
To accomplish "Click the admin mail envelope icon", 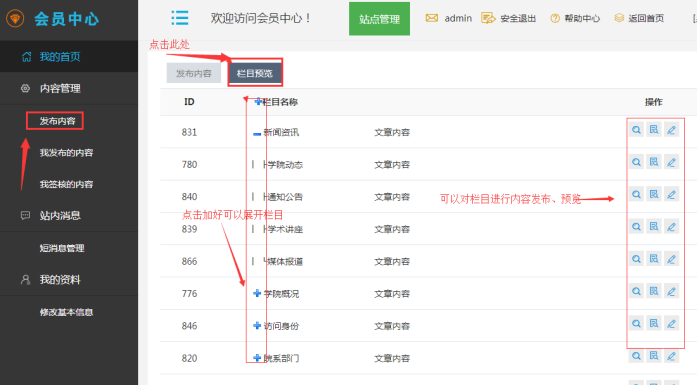I will [x=431, y=18].
